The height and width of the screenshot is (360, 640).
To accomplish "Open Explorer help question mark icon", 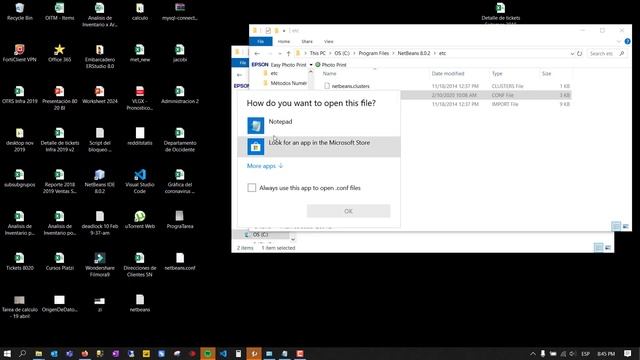I will click(627, 41).
